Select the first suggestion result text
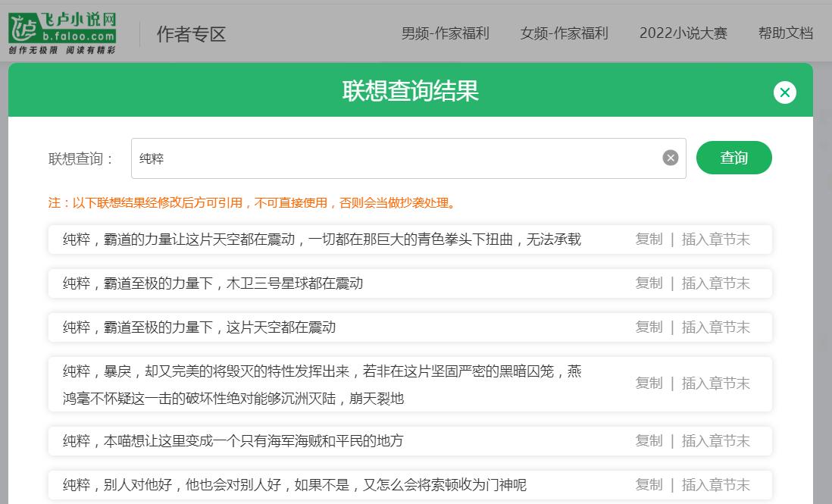Viewport: 832px width, 504px height. (x=318, y=239)
